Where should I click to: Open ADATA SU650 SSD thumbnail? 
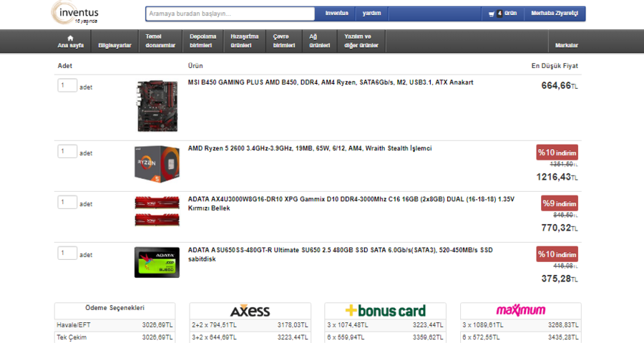(x=157, y=262)
